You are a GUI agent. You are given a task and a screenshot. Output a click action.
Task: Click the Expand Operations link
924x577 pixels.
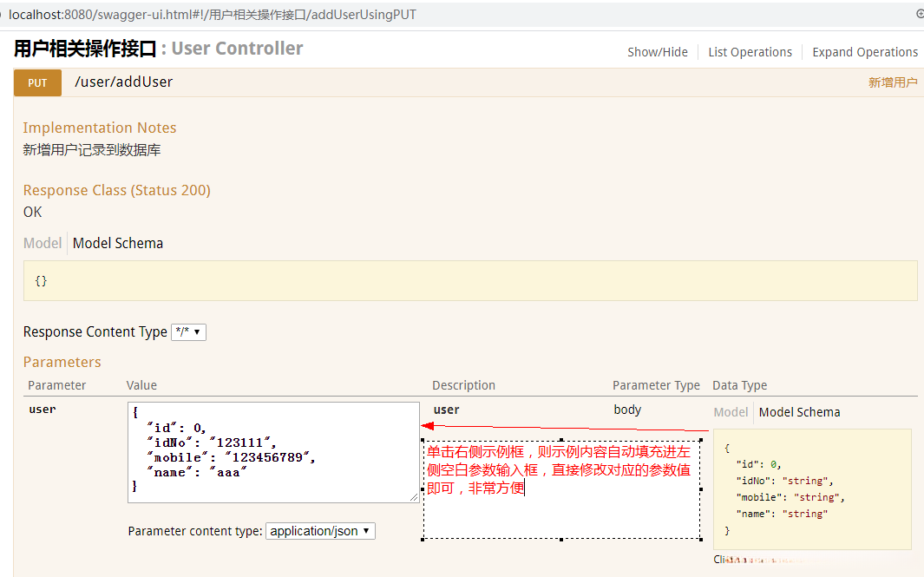[864, 52]
